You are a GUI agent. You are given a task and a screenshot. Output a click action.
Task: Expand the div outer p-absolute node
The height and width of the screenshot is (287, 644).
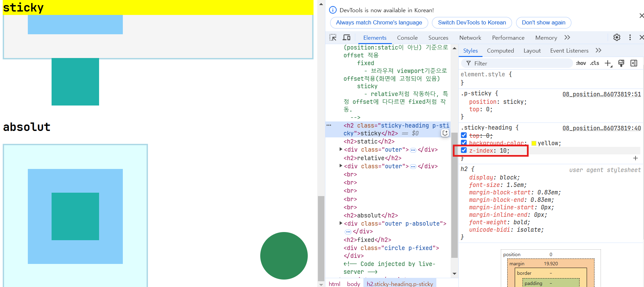[x=341, y=223]
